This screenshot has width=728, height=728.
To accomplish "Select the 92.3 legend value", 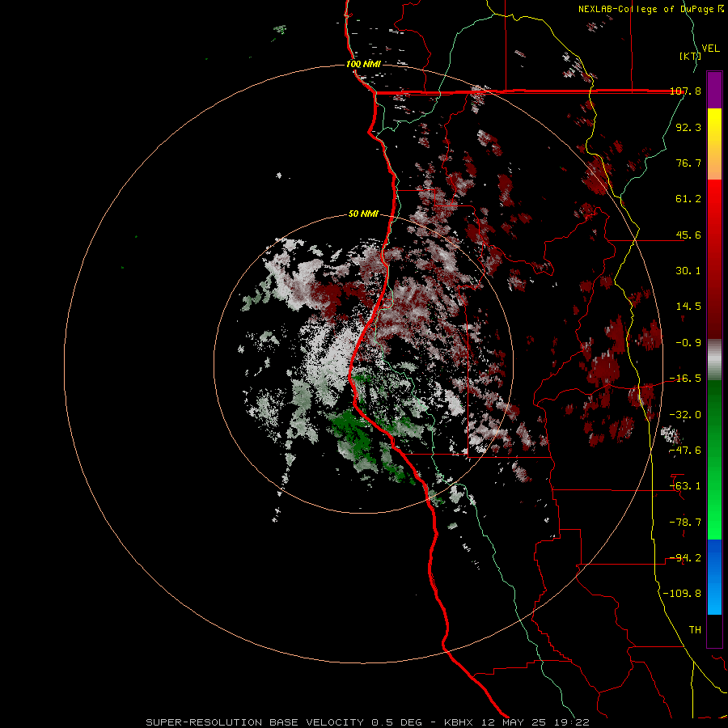I will [x=688, y=127].
